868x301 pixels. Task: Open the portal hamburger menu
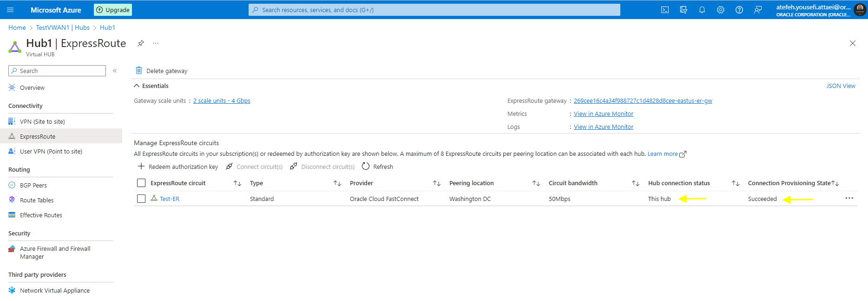11,10
